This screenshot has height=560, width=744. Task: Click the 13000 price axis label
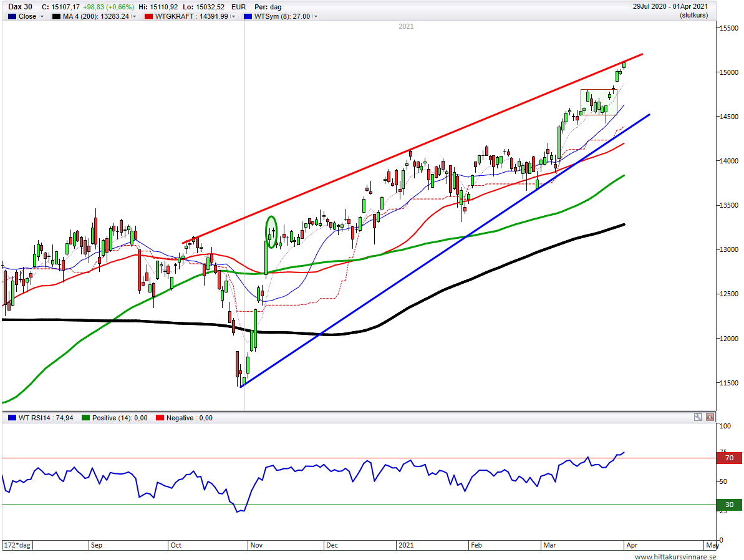729,249
